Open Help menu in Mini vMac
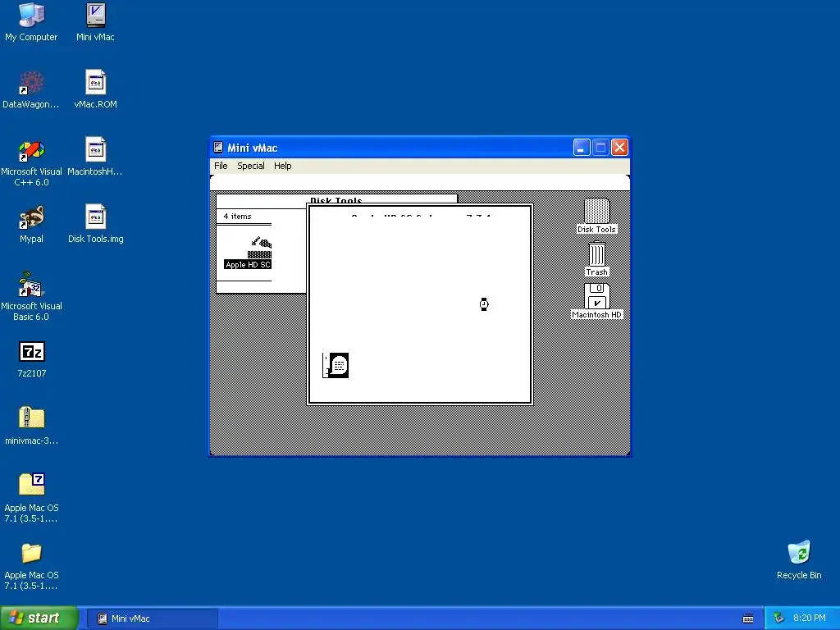The image size is (840, 630). [x=282, y=166]
